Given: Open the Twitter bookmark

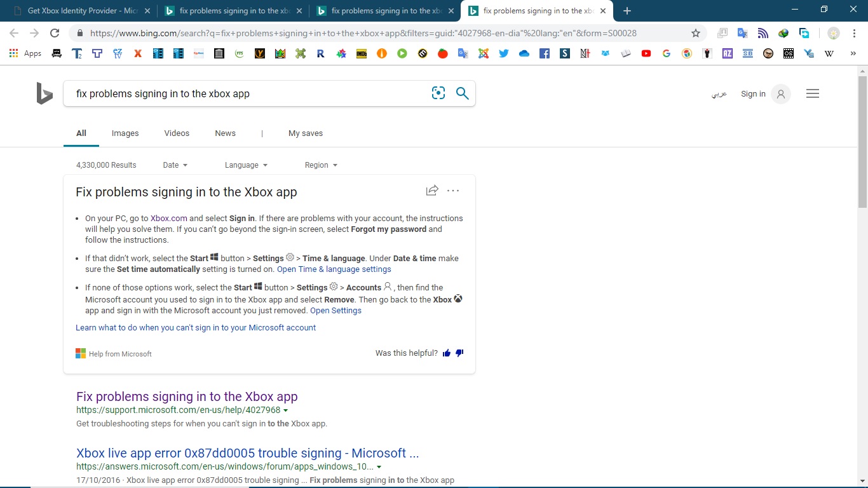Looking at the screenshot, I should pyautogui.click(x=504, y=54).
